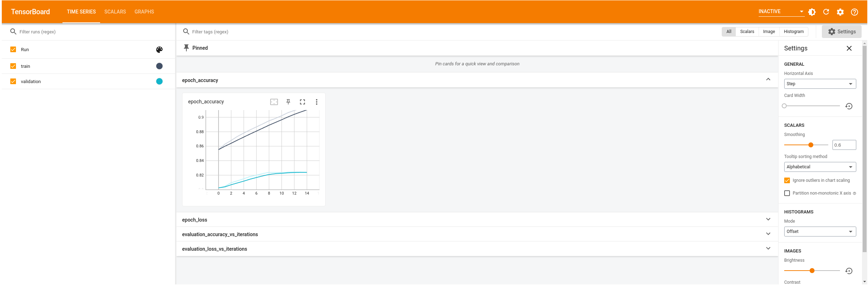
Task: Expand epoch_accuracy chart to full size
Action: tap(302, 102)
